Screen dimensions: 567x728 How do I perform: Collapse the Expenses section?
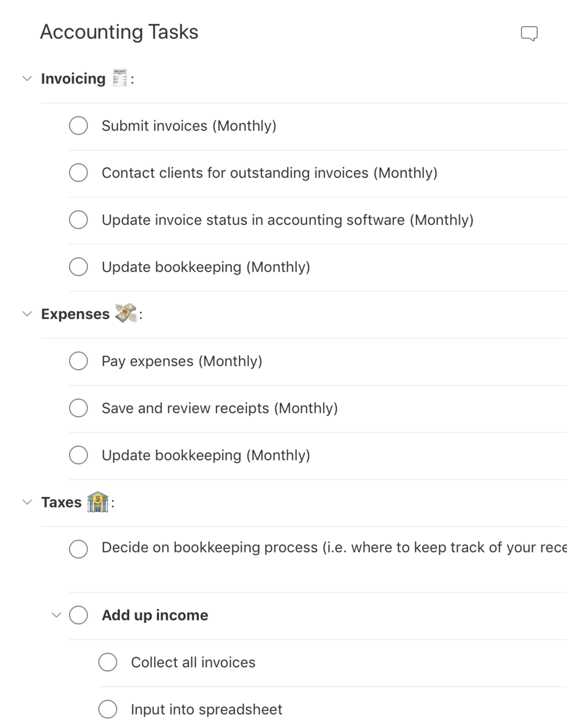point(27,313)
